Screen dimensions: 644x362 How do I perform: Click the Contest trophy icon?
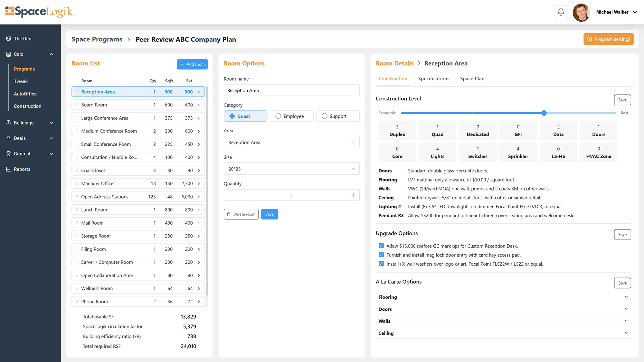(8, 154)
